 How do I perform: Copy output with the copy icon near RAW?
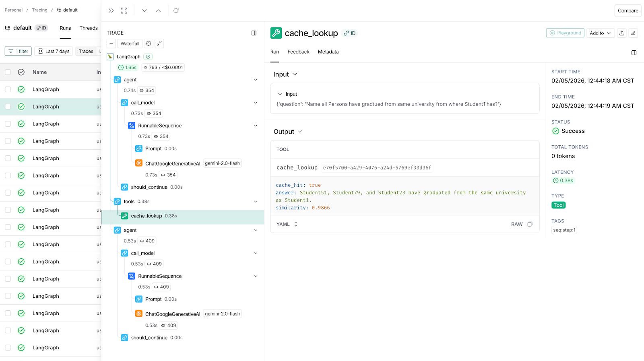click(530, 224)
